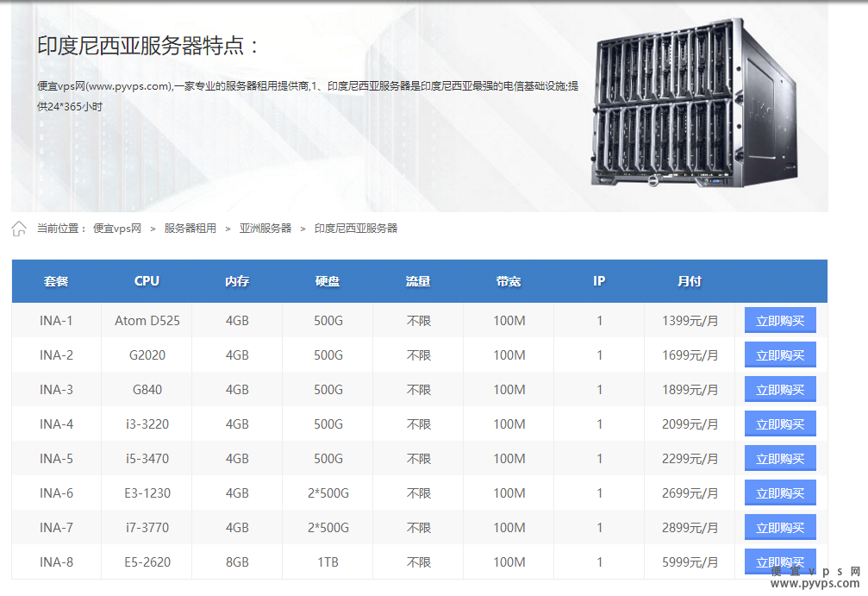Click the INA-6 2*500G disk cell
The image size is (868, 596).
pos(328,493)
